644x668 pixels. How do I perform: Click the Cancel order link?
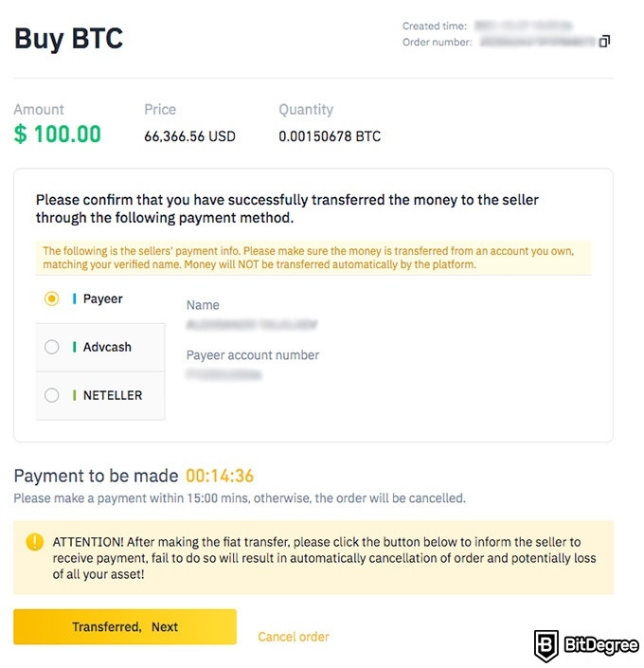click(293, 637)
